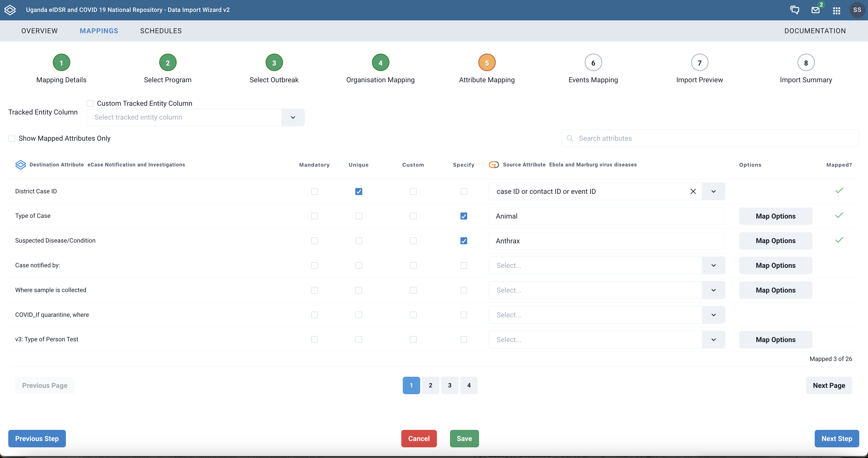Check Custom for Case notified by
Image resolution: width=868 pixels, height=458 pixels.
point(413,265)
